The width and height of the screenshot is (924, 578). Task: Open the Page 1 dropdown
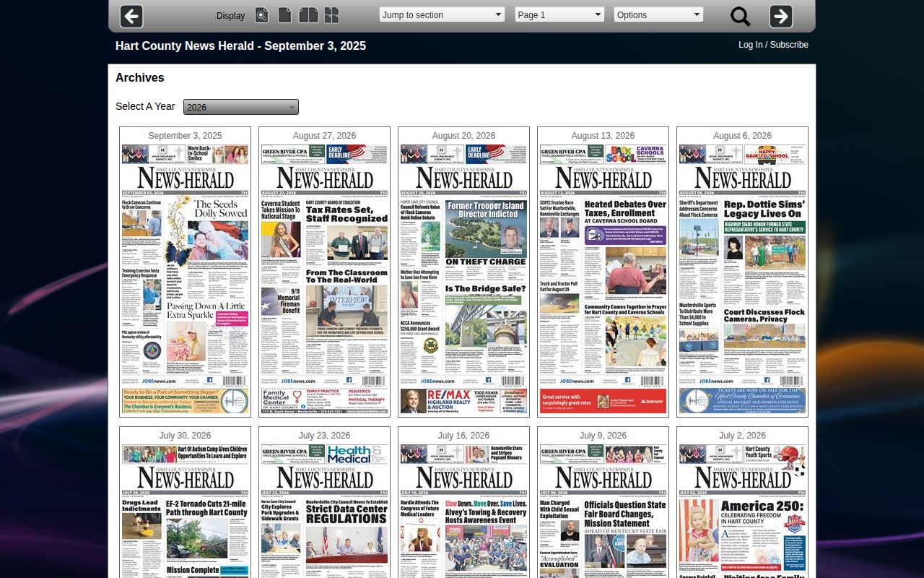pyautogui.click(x=559, y=14)
